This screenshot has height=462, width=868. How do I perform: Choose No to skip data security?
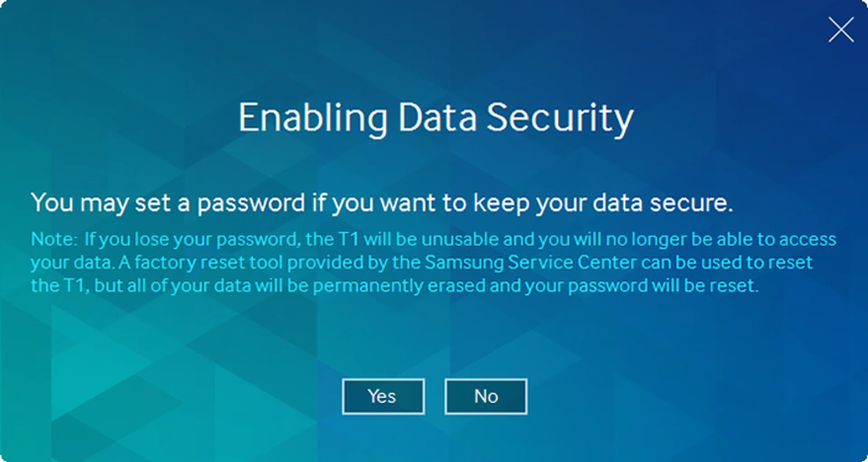click(486, 396)
